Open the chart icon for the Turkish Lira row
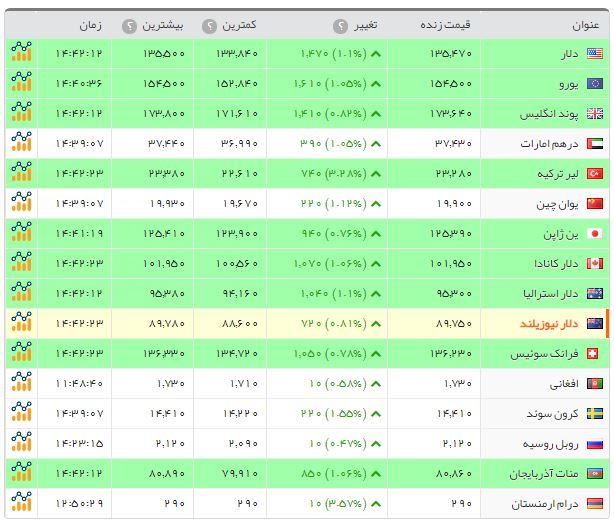 point(21,174)
